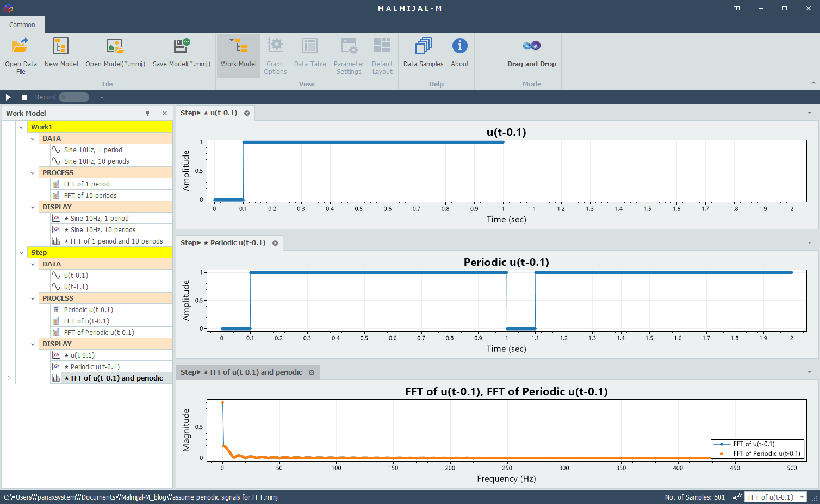
Task: Toggle the Record switch
Action: pyautogui.click(x=74, y=97)
